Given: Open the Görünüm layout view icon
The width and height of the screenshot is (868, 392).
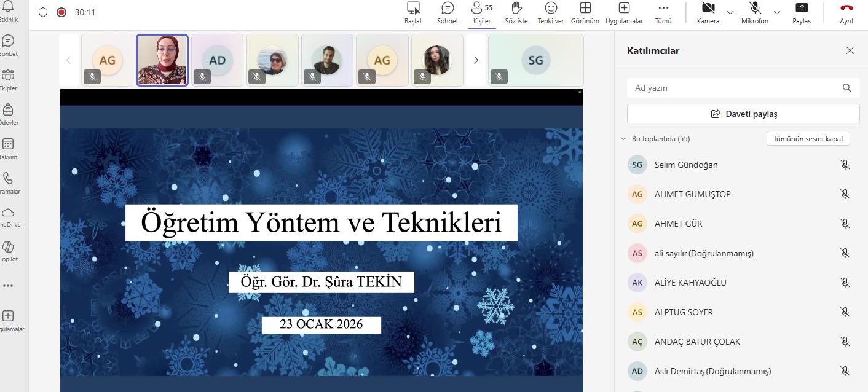Looking at the screenshot, I should pos(585,9).
